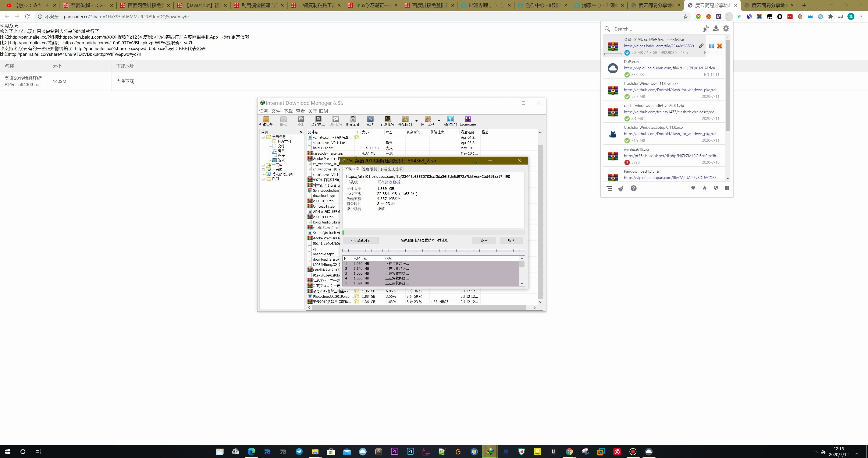Viewport: 868px width, 458px height.
Task: Click the hamburger menu icon in popup footer
Action: pyautogui.click(x=609, y=188)
